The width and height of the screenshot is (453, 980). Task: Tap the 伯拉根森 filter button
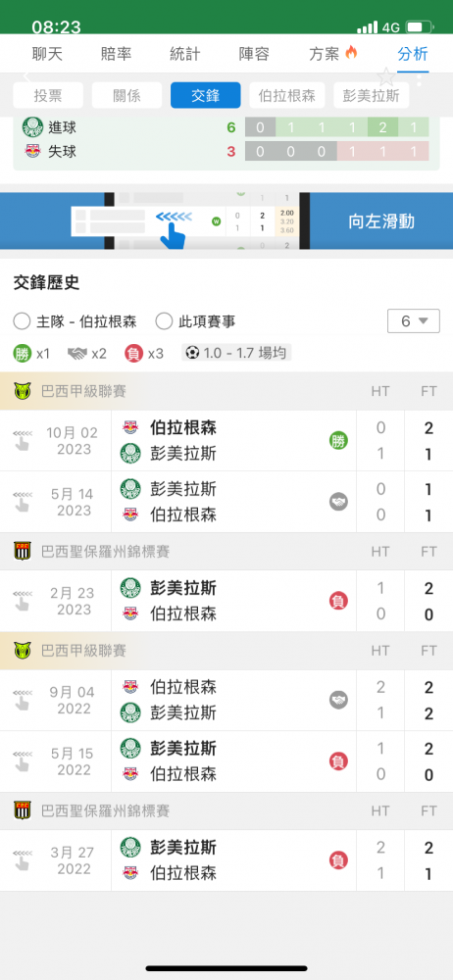coord(287,96)
